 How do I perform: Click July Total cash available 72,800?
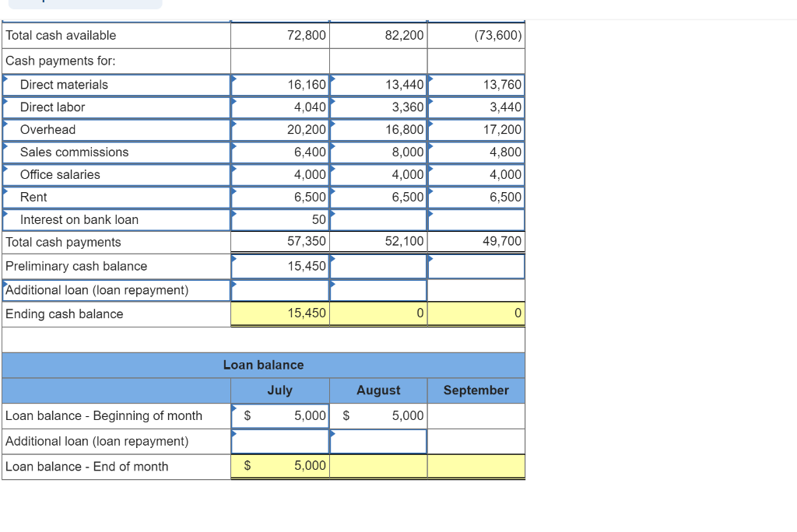(x=280, y=35)
